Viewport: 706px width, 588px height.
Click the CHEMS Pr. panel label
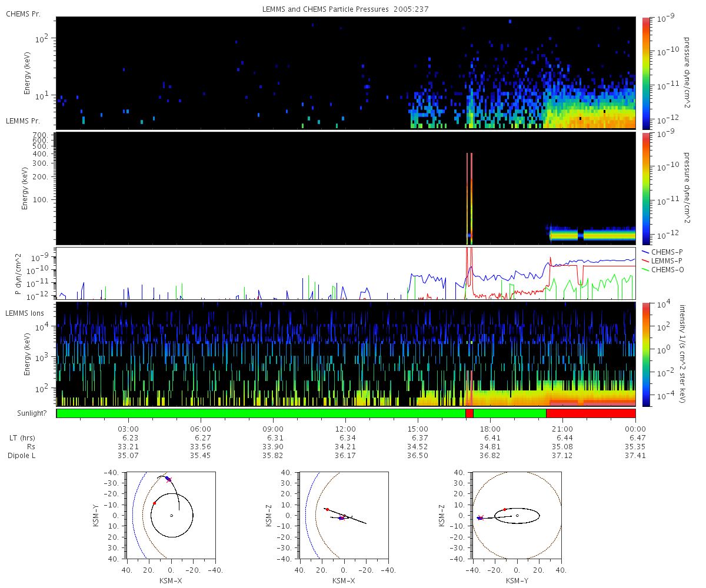23,14
